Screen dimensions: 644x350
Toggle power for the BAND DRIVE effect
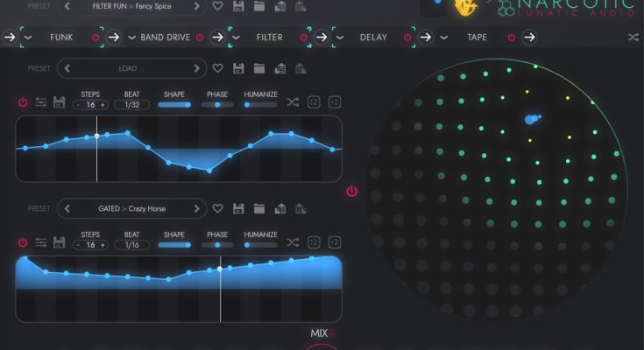coord(200,38)
